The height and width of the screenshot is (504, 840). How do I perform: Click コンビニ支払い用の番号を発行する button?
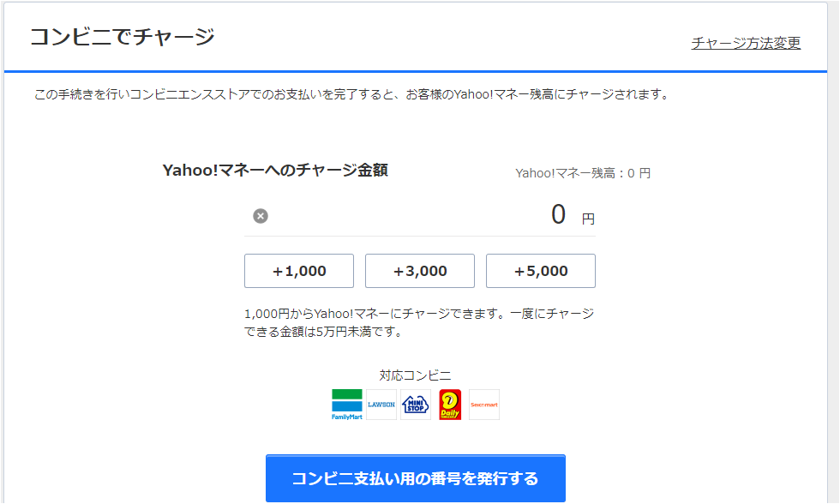[x=416, y=478]
